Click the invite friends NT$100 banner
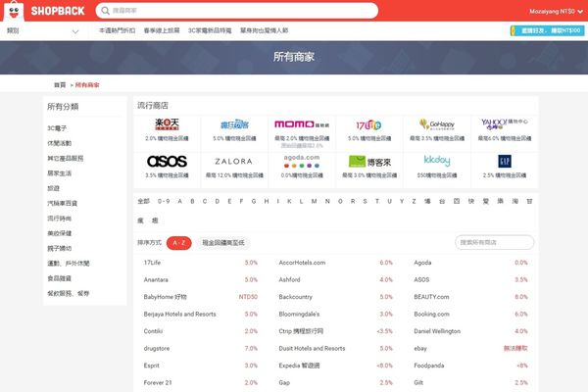Viewport: 588px width, 392px height. pos(547,30)
